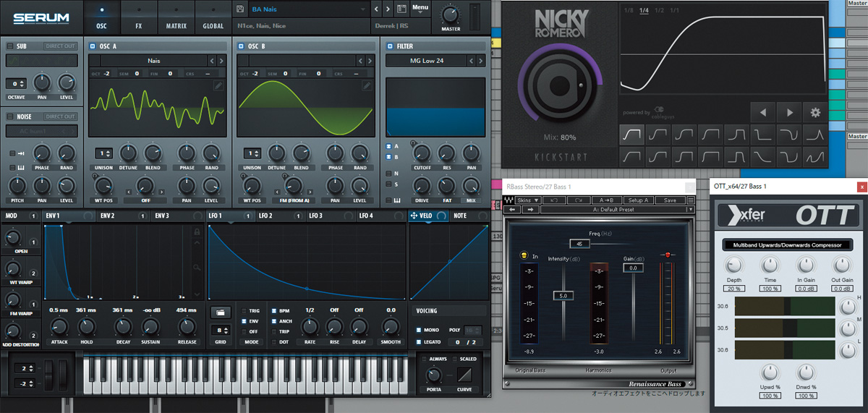Disable OSC A power toggle
This screenshot has width=868, height=413.
(93, 46)
